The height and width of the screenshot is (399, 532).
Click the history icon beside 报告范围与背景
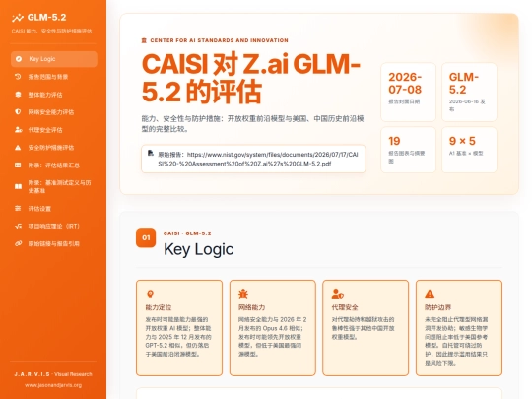click(18, 77)
